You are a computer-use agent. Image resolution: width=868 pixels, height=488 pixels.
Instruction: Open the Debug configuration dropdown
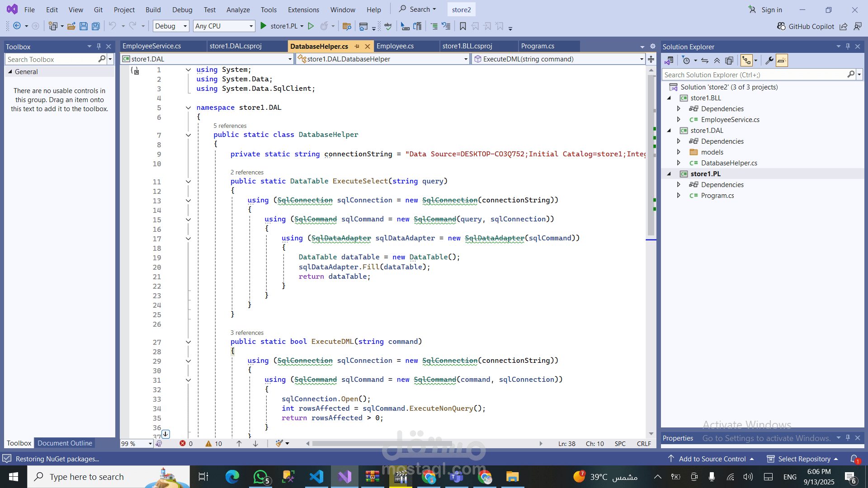pyautogui.click(x=171, y=26)
